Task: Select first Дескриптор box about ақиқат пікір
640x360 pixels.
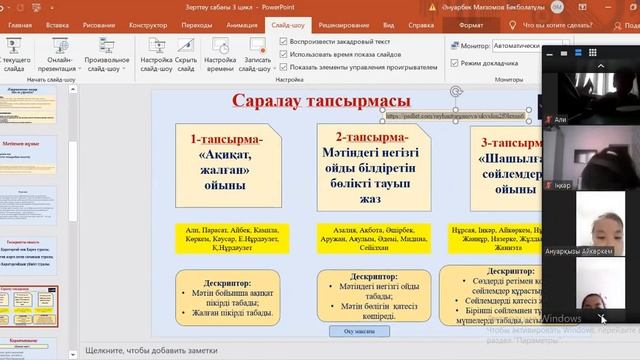Action: click(228, 298)
